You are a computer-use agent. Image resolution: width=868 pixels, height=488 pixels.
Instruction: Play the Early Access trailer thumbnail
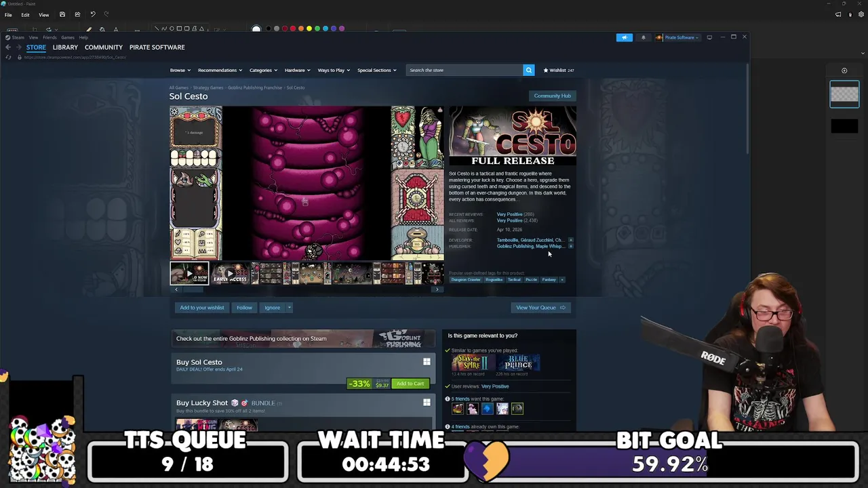tap(231, 274)
